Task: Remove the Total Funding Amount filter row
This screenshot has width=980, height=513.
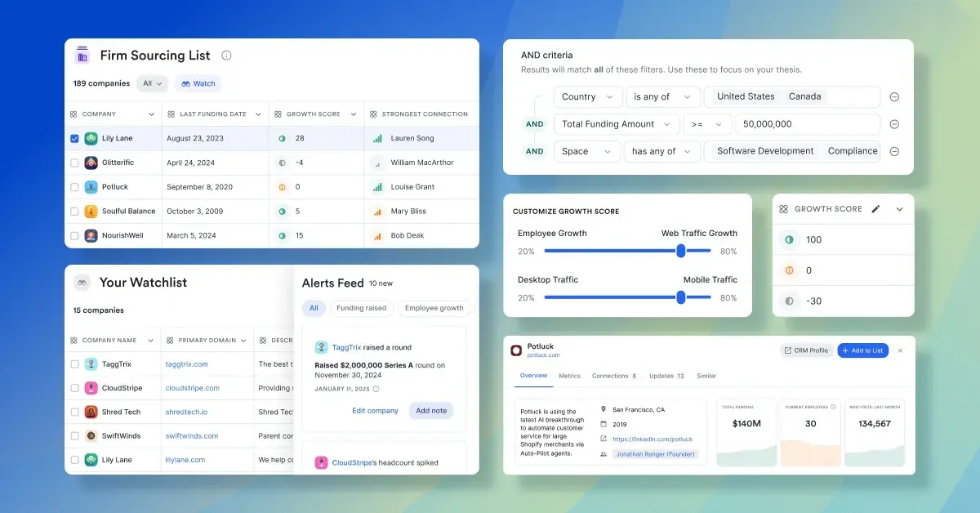Action: click(x=894, y=123)
